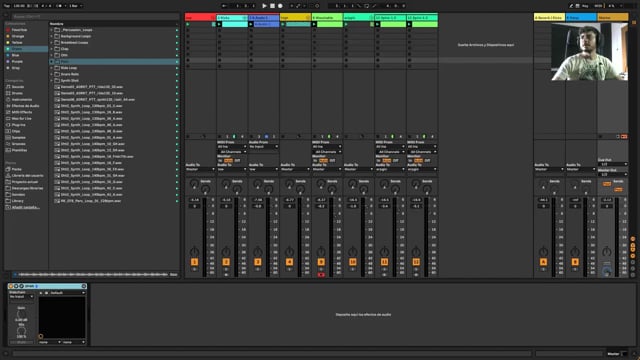This screenshot has width=640, height=360.
Task: Click the Tap tempo button
Action: click(x=7, y=6)
